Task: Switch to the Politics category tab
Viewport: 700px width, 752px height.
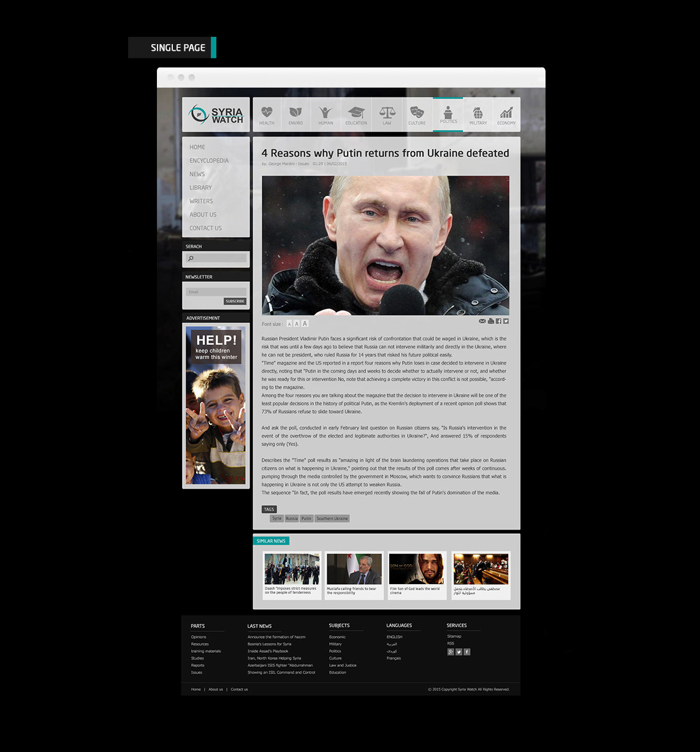Action: coord(448,115)
